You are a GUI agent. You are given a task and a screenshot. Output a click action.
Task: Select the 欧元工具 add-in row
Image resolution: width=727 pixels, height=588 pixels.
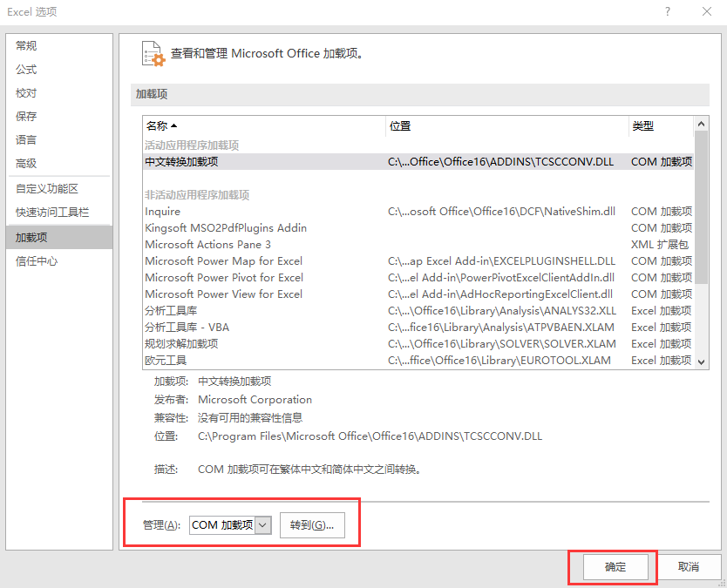[x=418, y=360]
